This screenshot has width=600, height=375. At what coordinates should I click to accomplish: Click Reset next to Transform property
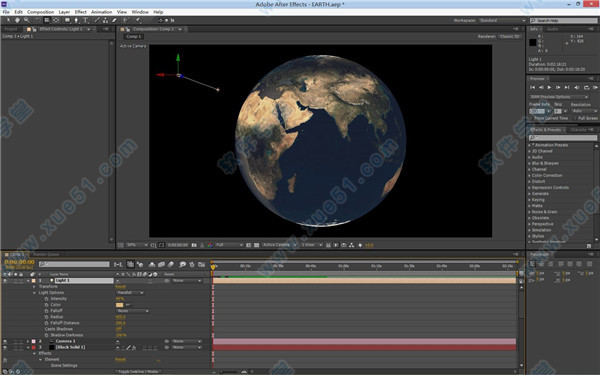[121, 287]
